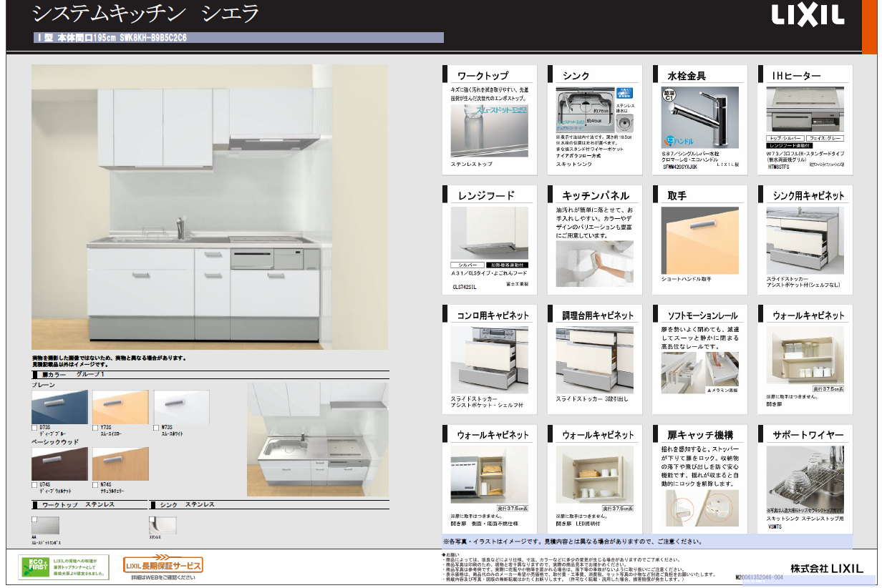Screen dimensions: 882x588
Task: Click the 株式会社 LIXIL footer logo
Action: (x=826, y=568)
